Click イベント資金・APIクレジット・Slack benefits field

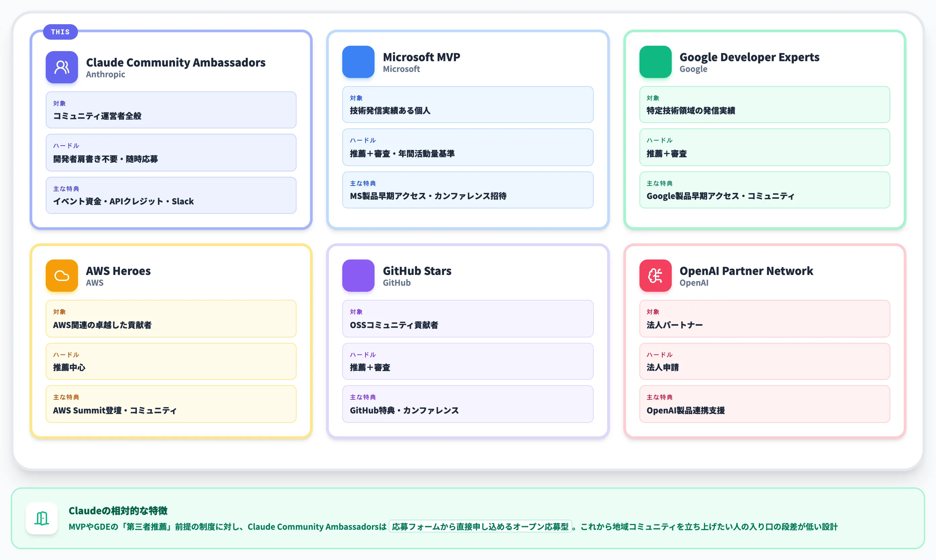(x=171, y=195)
